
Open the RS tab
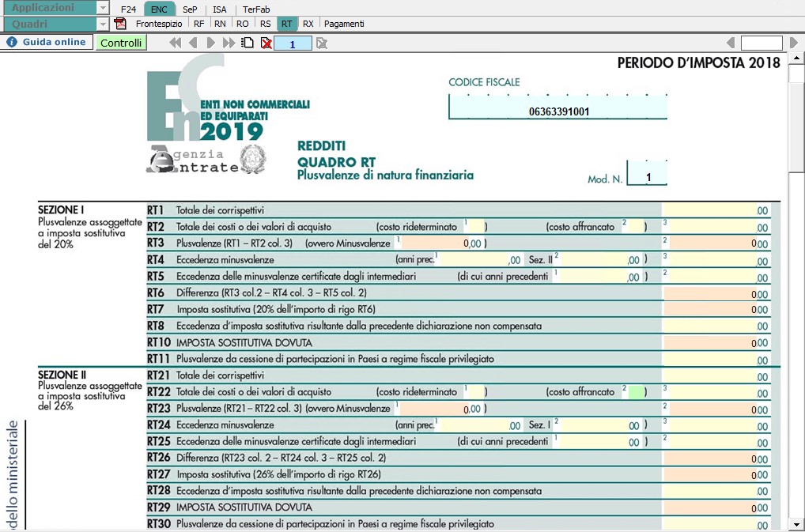(x=266, y=24)
